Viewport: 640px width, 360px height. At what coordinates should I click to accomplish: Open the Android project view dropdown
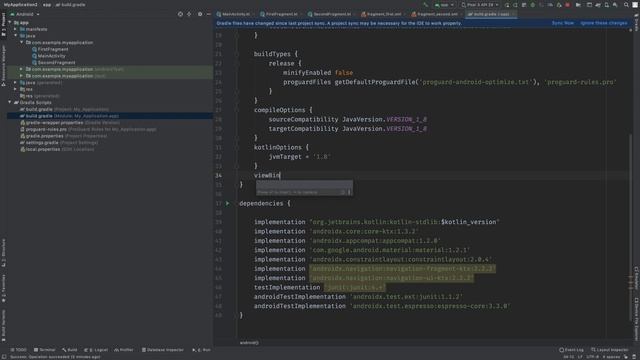25,14
